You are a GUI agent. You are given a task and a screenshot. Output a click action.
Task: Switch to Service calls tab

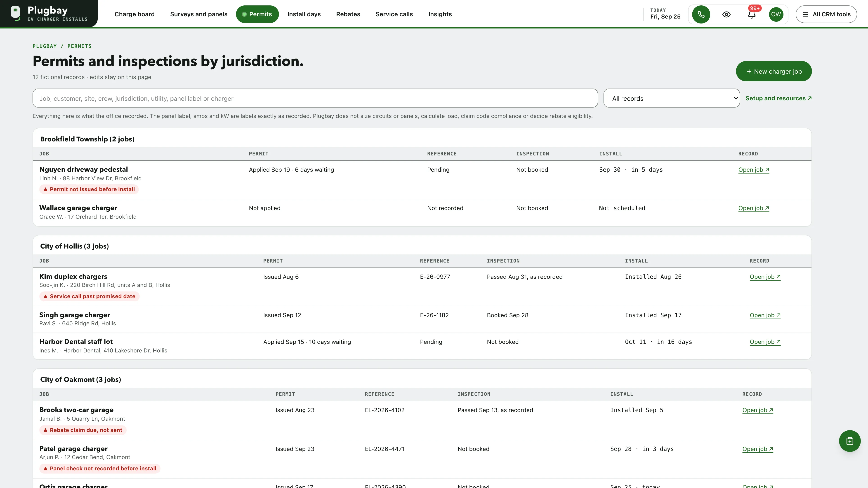[x=394, y=14]
